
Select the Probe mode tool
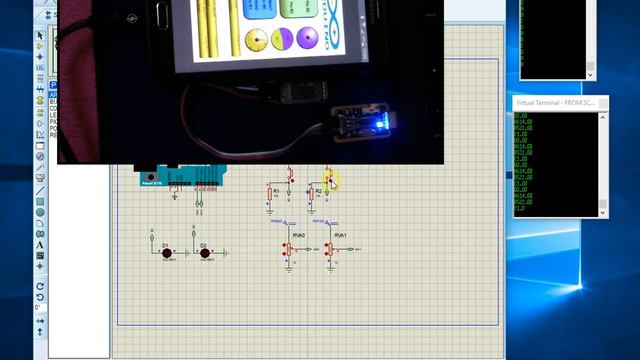pos(40,167)
